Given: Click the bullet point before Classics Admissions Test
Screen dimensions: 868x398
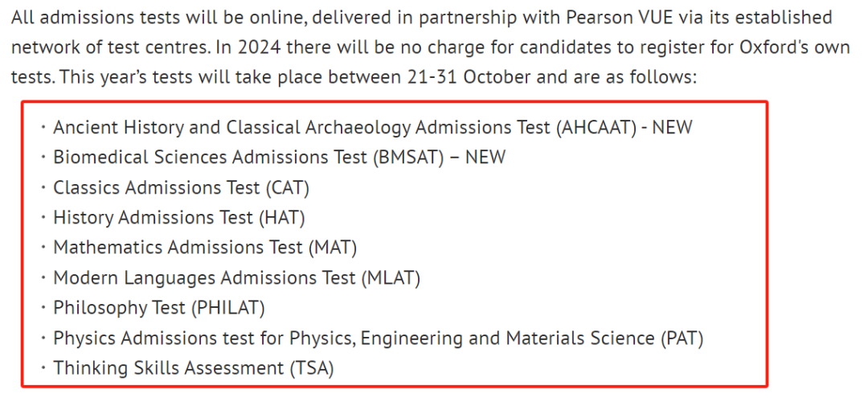Looking at the screenshot, I should click(43, 188).
